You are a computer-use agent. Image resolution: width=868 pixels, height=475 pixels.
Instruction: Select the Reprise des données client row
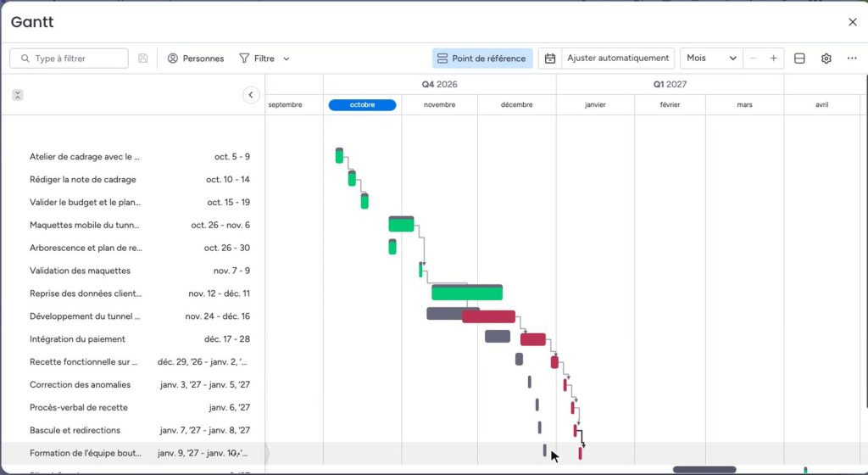133,293
